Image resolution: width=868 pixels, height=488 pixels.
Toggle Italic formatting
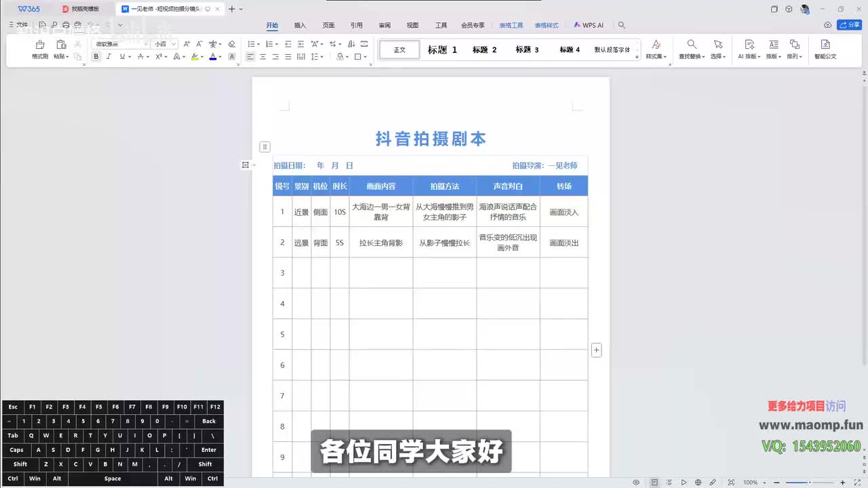(x=108, y=57)
